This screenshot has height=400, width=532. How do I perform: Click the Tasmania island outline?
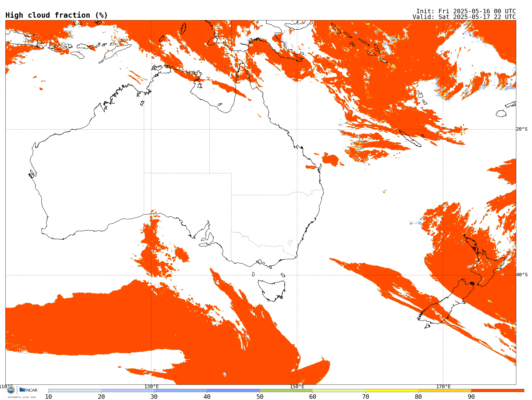272,290
